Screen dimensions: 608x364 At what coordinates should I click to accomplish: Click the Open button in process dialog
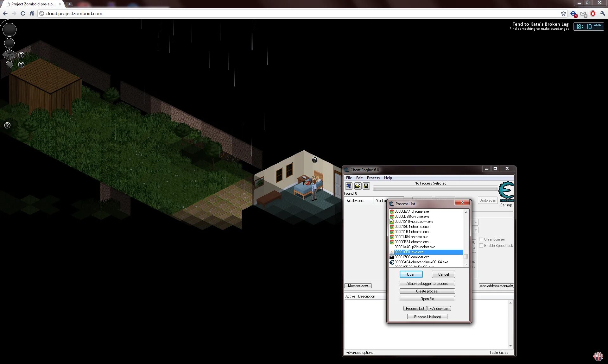(x=410, y=274)
